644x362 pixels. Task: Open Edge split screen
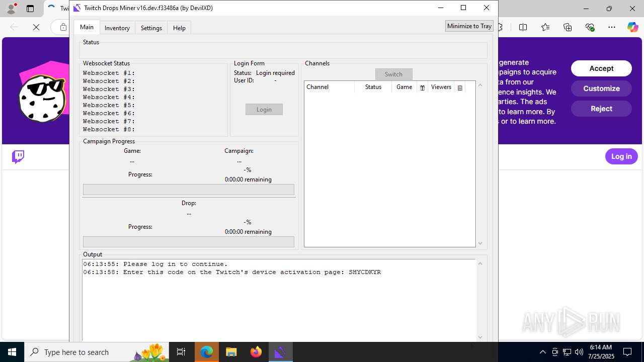point(523,27)
